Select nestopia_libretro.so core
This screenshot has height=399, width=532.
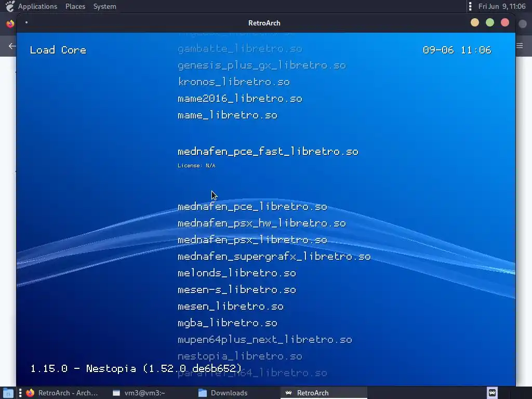click(240, 356)
